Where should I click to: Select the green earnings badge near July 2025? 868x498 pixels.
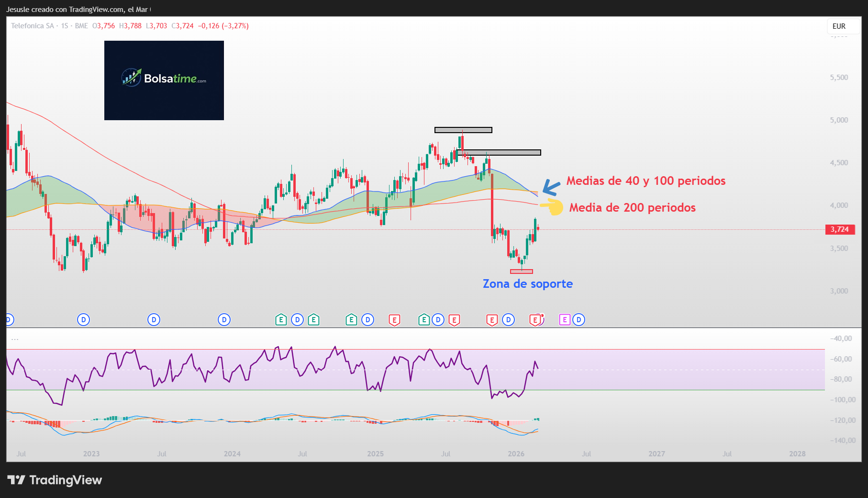[x=423, y=319]
